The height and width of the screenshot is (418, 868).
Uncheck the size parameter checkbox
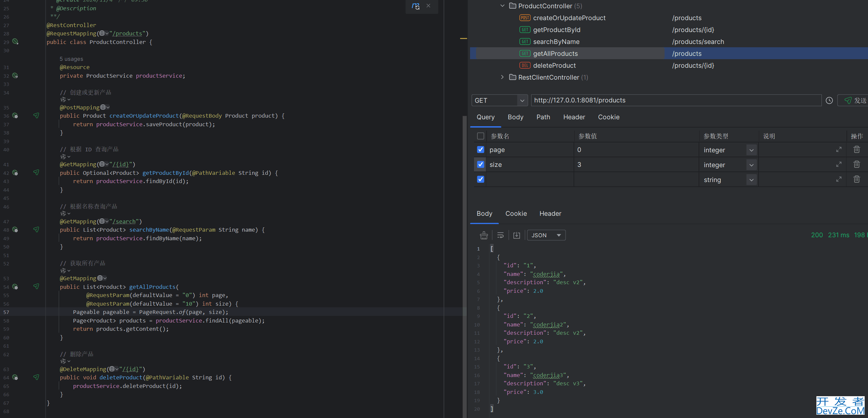tap(481, 164)
